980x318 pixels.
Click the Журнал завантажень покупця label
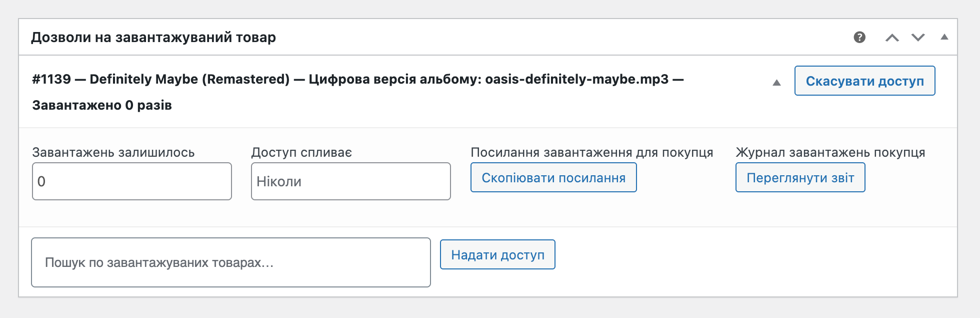tap(830, 152)
